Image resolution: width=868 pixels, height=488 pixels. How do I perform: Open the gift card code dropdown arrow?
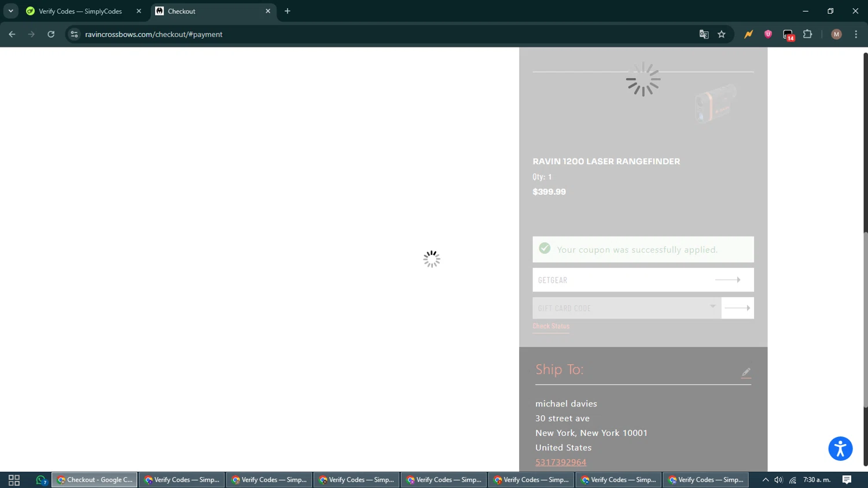(x=713, y=307)
